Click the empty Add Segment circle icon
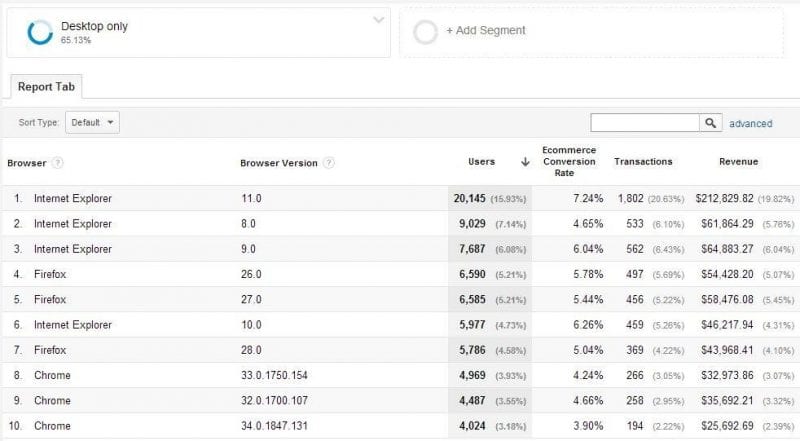 click(425, 31)
